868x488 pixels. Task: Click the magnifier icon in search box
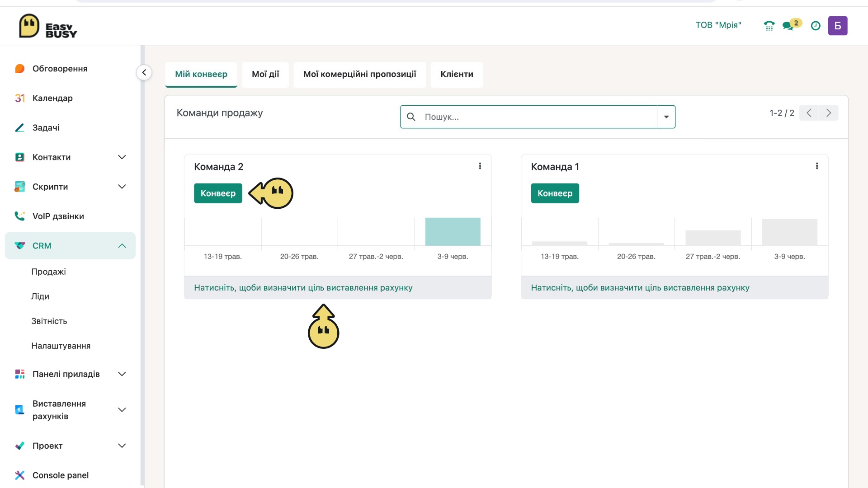pos(411,117)
